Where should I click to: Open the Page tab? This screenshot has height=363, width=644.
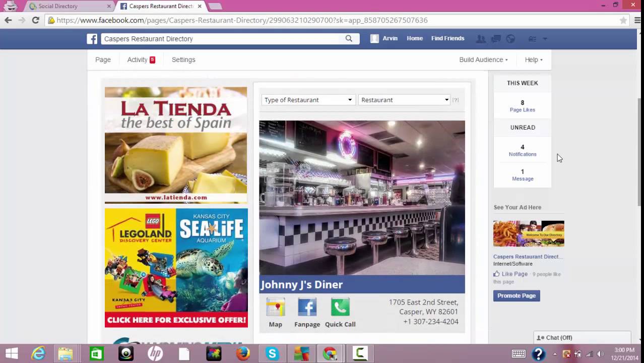tap(103, 59)
